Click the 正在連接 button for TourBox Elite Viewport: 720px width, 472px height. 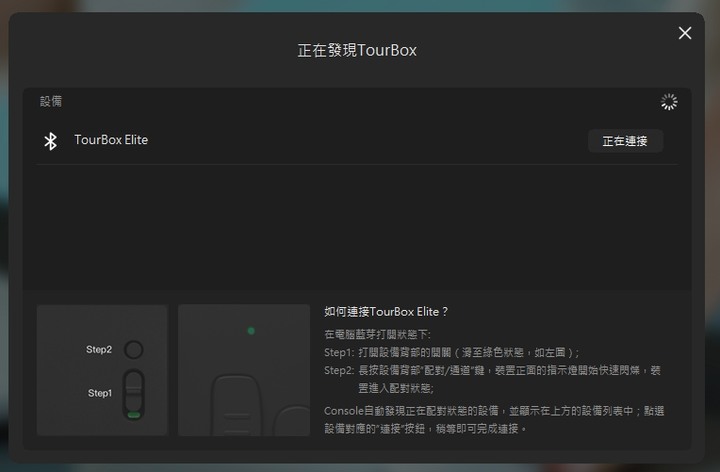click(625, 141)
